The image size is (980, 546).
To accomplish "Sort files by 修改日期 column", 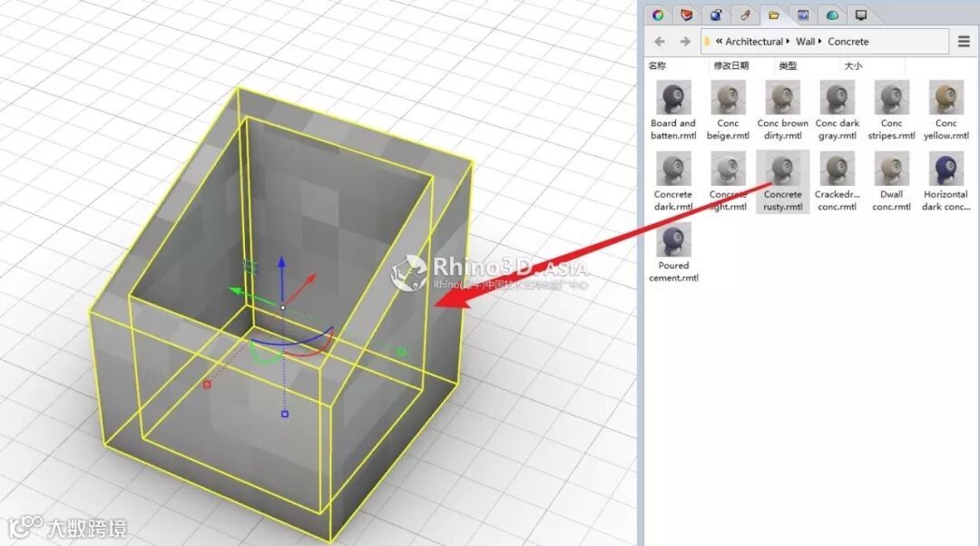I will 731,65.
